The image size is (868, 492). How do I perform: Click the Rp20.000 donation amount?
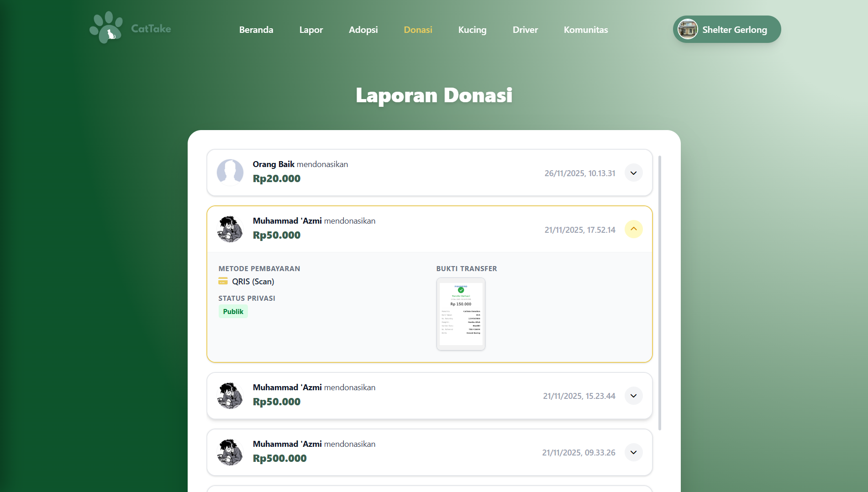pos(277,179)
